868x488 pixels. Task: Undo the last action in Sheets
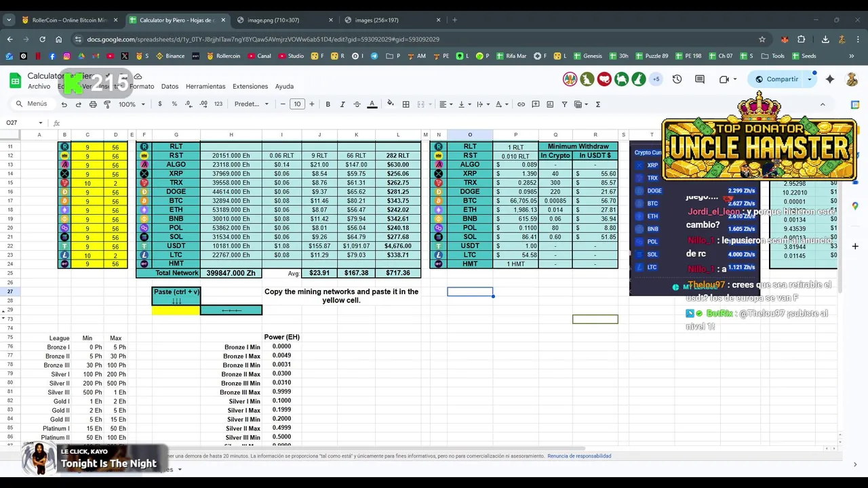tap(64, 104)
